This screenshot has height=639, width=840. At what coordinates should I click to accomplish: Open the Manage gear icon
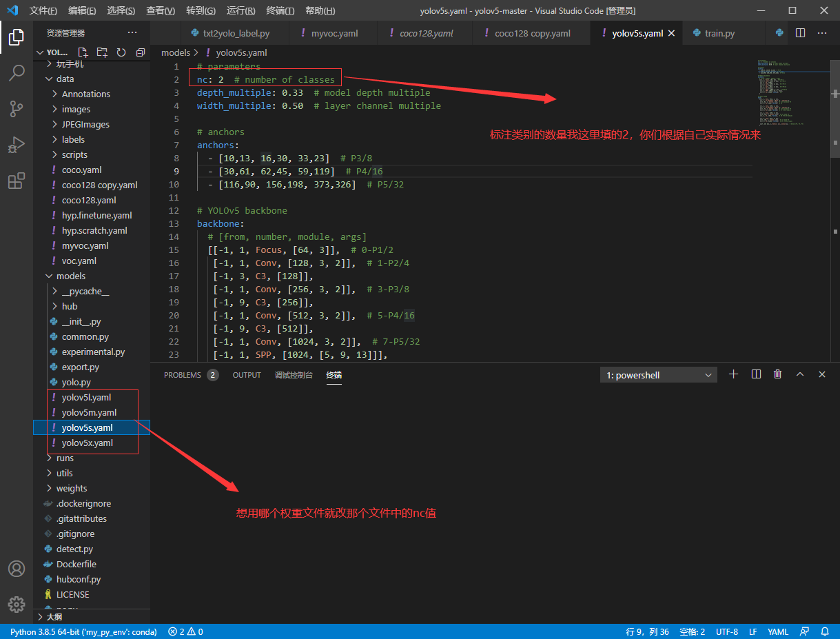pyautogui.click(x=17, y=605)
